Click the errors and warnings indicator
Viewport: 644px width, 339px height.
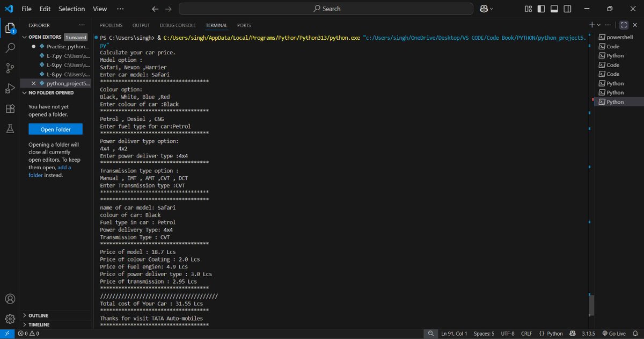click(x=27, y=334)
